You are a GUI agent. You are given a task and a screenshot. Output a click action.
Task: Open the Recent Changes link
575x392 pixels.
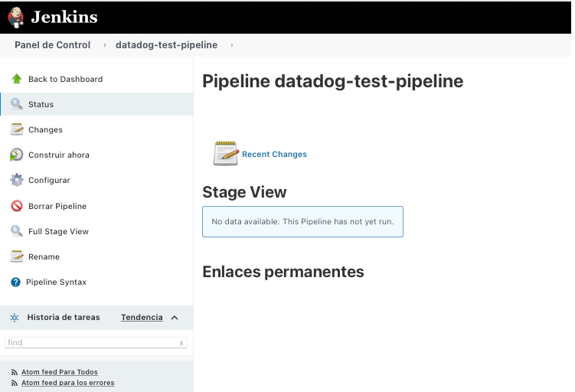pyautogui.click(x=274, y=154)
